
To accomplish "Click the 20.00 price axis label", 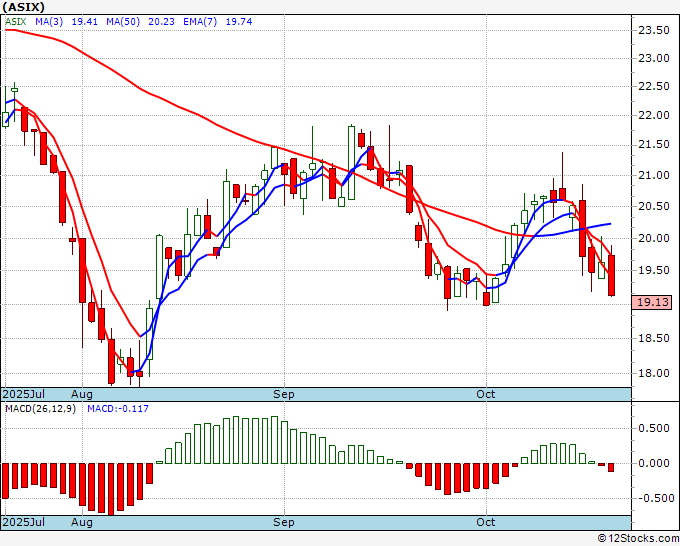I will point(654,238).
